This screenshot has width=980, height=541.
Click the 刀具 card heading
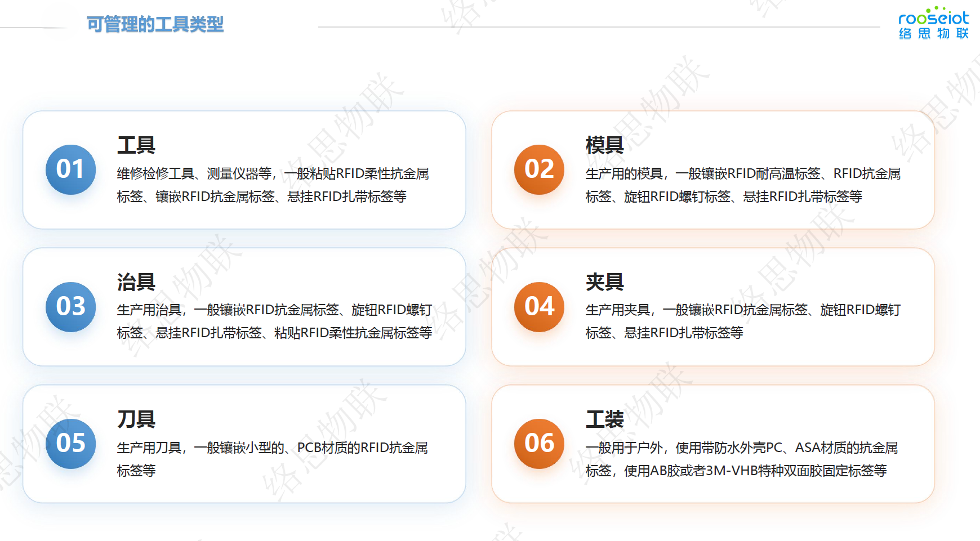click(x=136, y=419)
